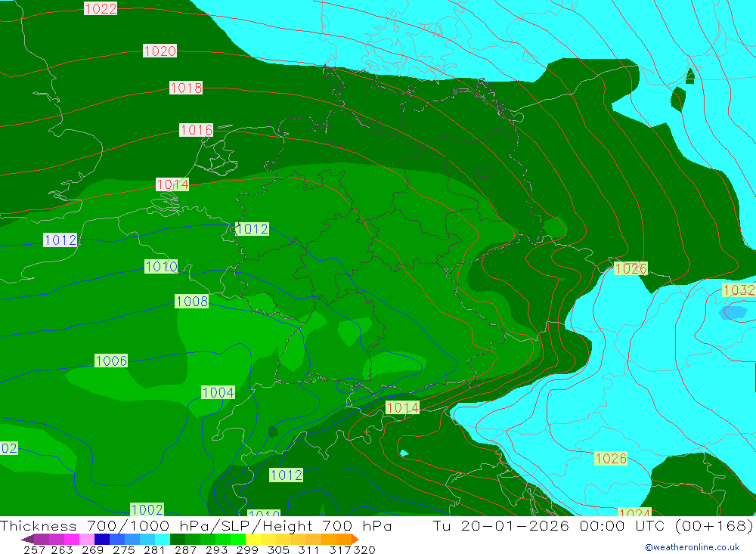Click legend value 320

[364, 549]
